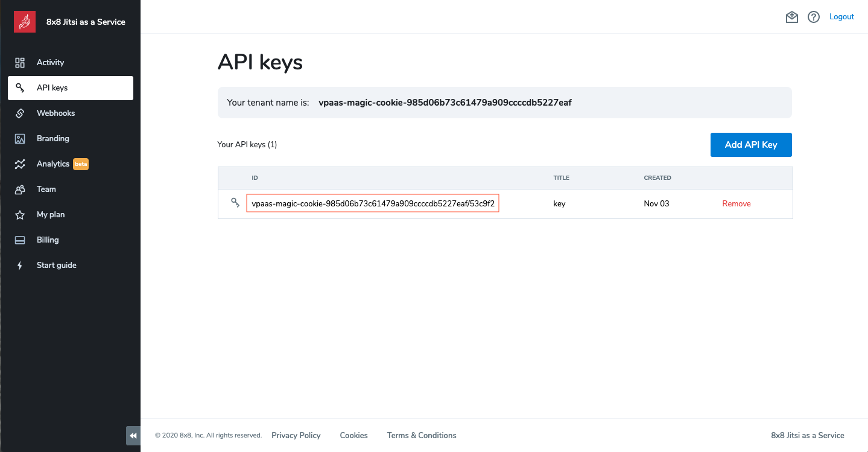Screen dimensions: 868x452
Task: Click the footer '8x8 Jitsi as a Service' text
Action: coord(808,435)
